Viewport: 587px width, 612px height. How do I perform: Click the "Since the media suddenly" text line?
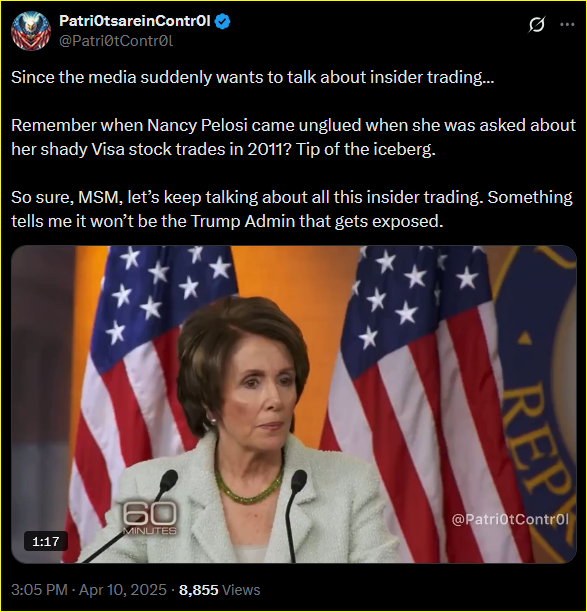coord(253,77)
